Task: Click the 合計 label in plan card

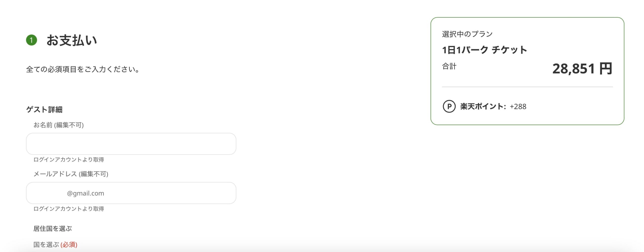Action: [x=449, y=66]
